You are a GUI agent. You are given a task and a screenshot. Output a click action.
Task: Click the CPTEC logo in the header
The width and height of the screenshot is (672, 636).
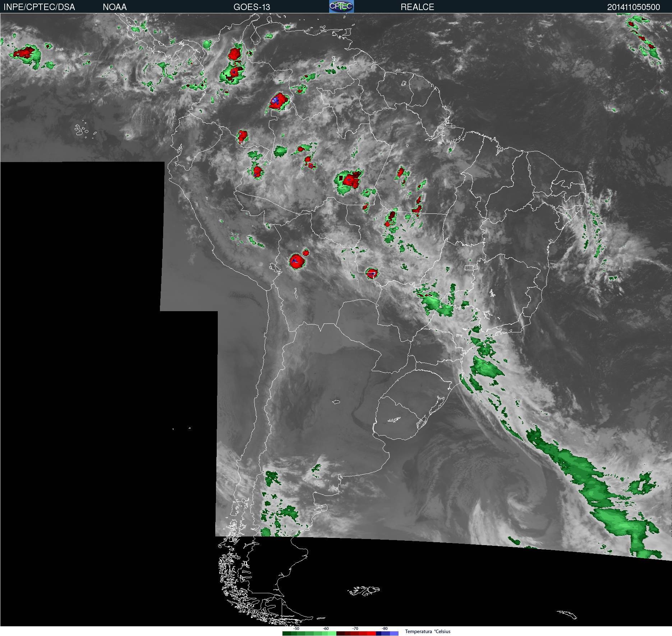[x=341, y=6]
